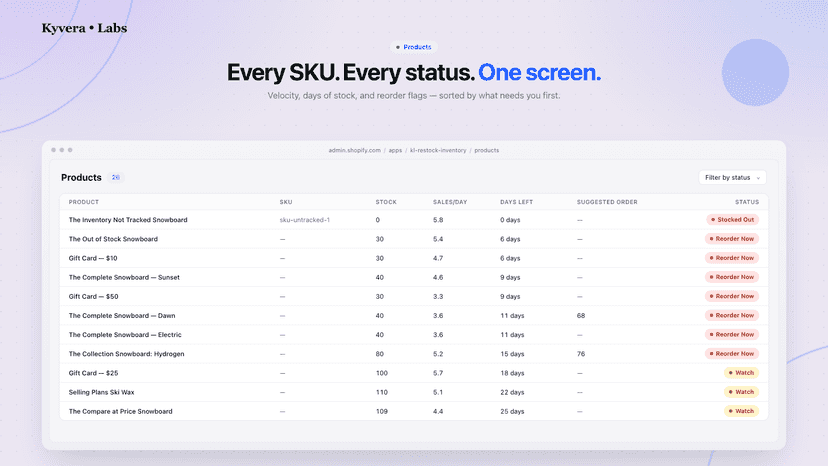Click Reorder Now badge for Complete Snowboard — Sunset
828x466 pixels.
click(x=732, y=277)
